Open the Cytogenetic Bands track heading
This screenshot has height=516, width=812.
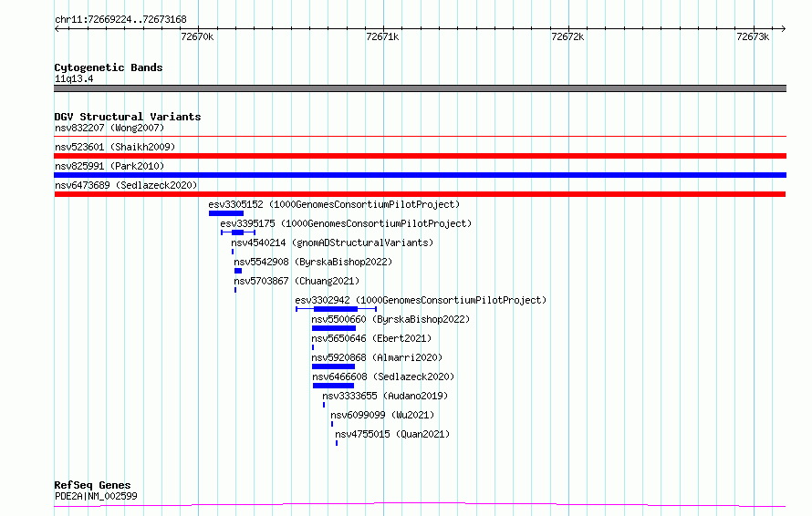(x=109, y=67)
